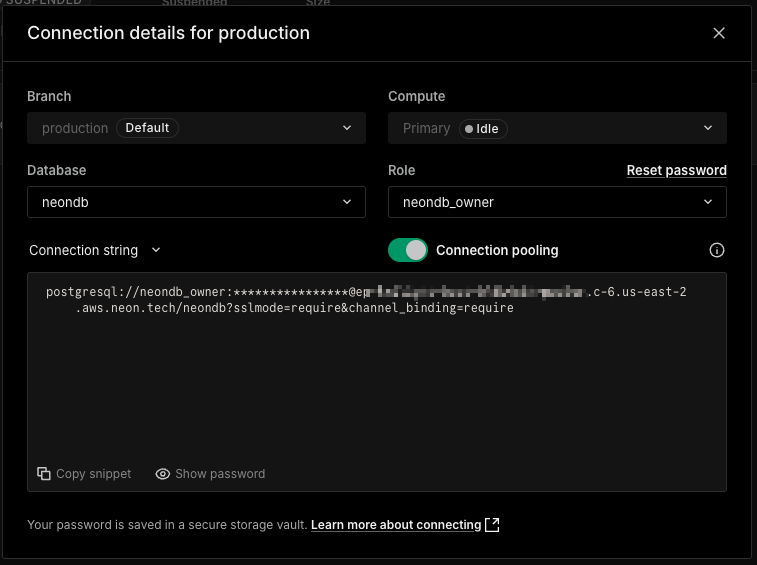Open the Database neondb dropdown
This screenshot has height=565, width=757.
pyautogui.click(x=196, y=202)
